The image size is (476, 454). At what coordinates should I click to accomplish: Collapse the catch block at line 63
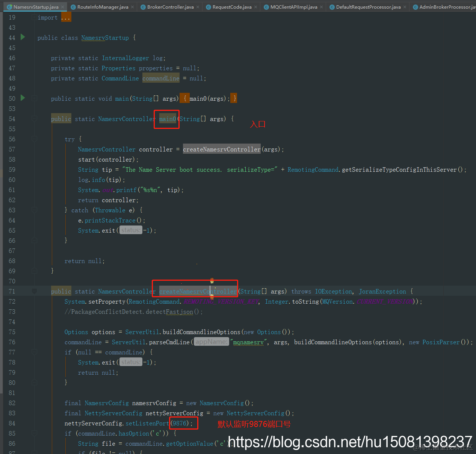pos(34,210)
